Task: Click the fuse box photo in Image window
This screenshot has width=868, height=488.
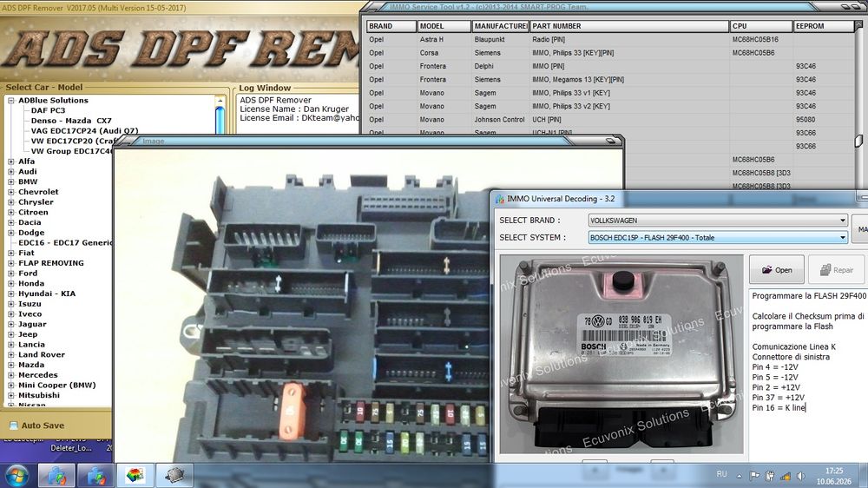Action: pos(302,305)
